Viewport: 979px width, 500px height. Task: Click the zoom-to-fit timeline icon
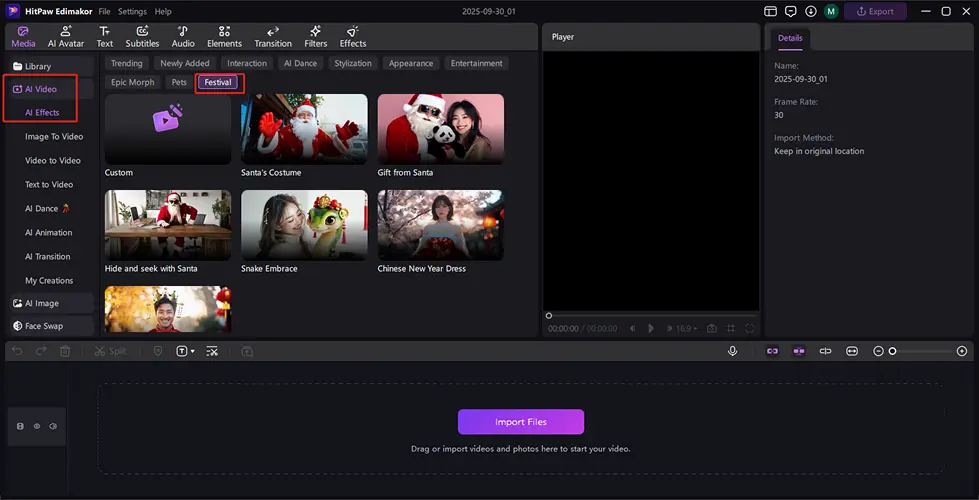point(851,351)
